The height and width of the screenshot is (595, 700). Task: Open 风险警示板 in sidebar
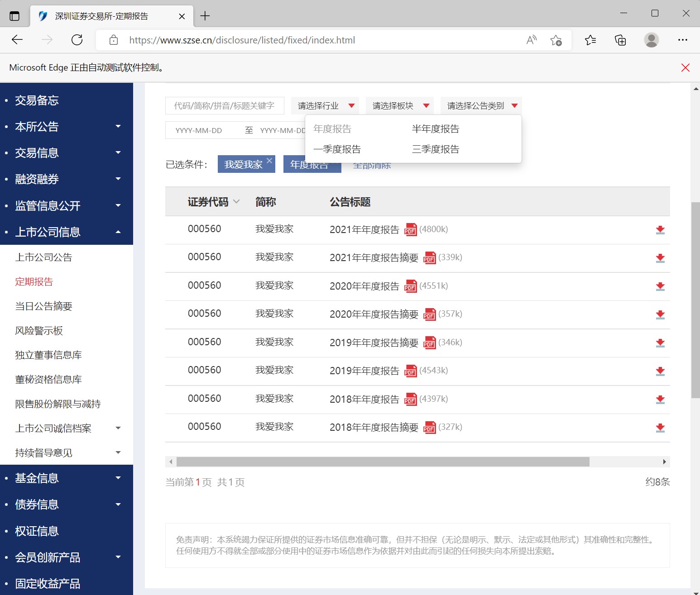tap(39, 331)
